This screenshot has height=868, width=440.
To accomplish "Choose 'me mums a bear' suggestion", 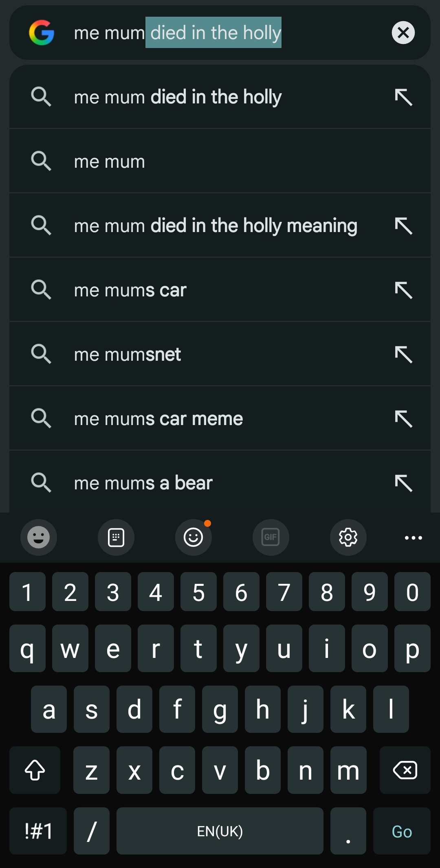I will (143, 483).
